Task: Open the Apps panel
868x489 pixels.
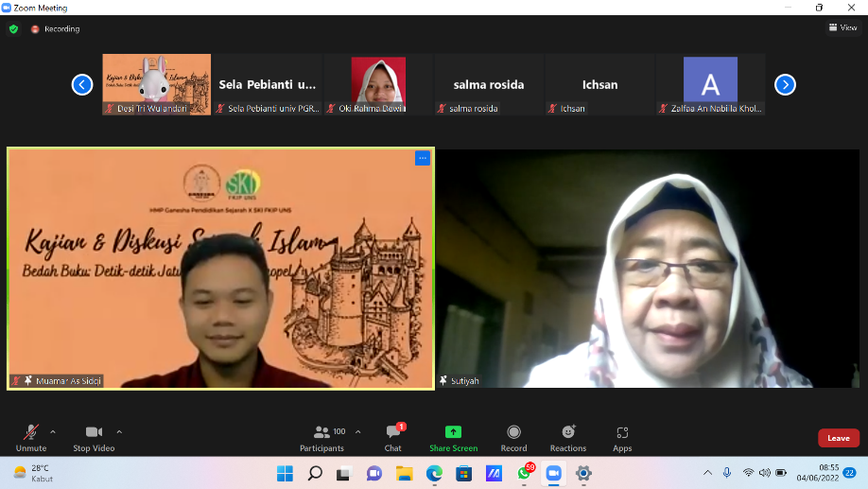Action: (621, 437)
